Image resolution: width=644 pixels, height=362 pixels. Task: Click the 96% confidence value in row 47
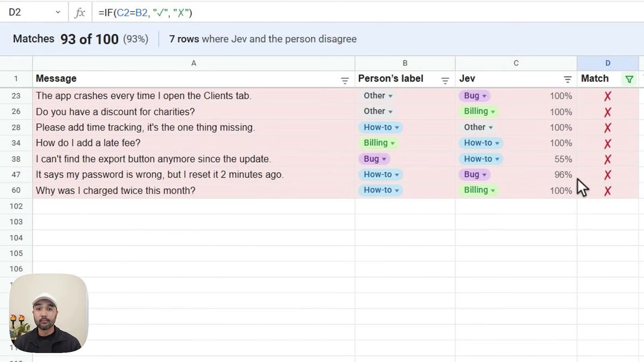tap(563, 175)
